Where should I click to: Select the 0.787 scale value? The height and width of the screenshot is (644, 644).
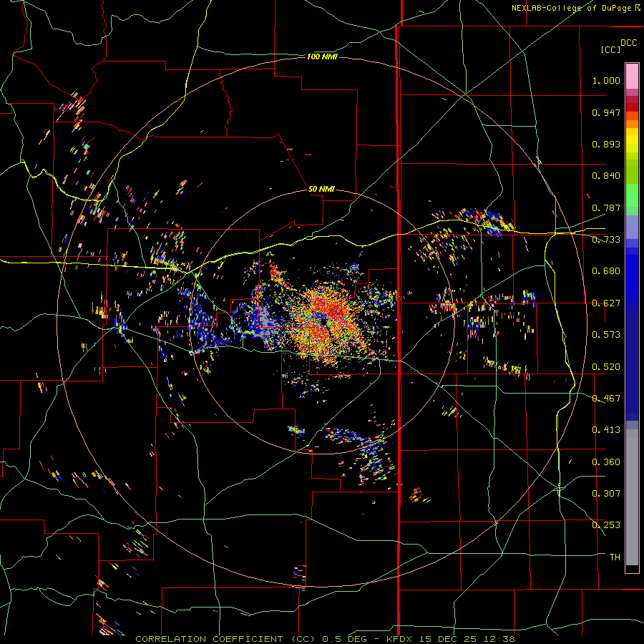tap(606, 208)
